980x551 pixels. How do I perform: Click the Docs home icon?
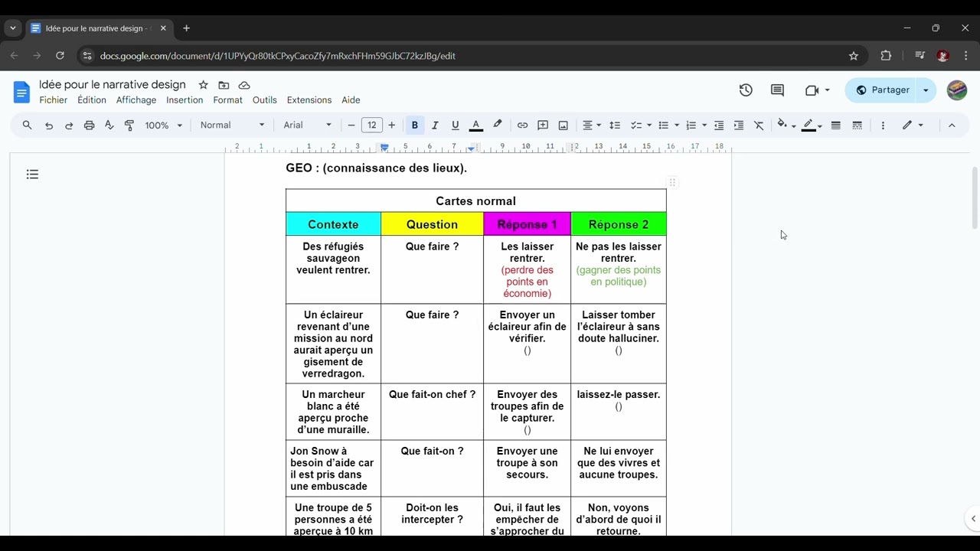21,92
